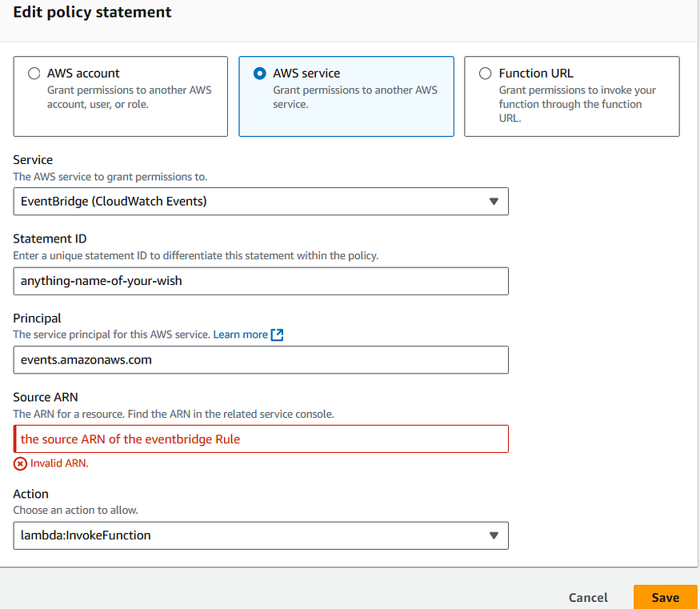
Task: Open the Learn more link for Principal
Action: (x=241, y=335)
